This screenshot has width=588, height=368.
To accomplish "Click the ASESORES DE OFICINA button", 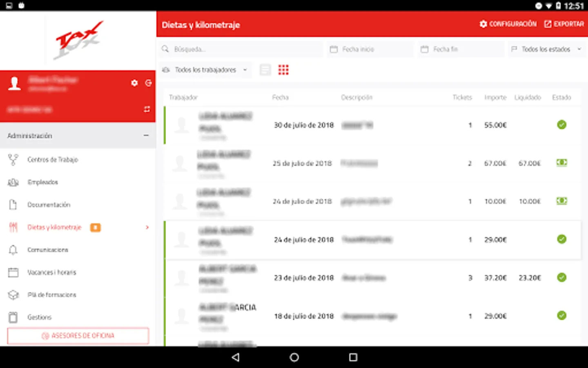I will click(x=78, y=335).
